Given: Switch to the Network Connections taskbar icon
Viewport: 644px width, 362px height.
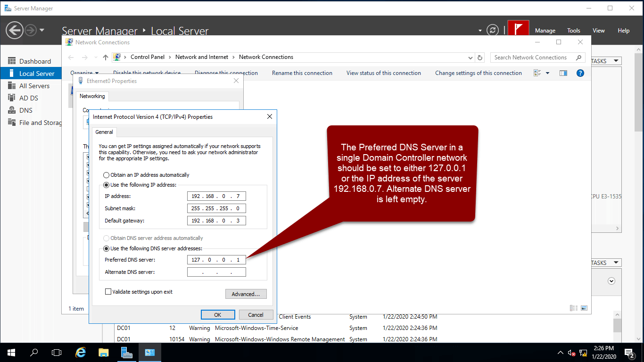Looking at the screenshot, I should click(x=150, y=353).
